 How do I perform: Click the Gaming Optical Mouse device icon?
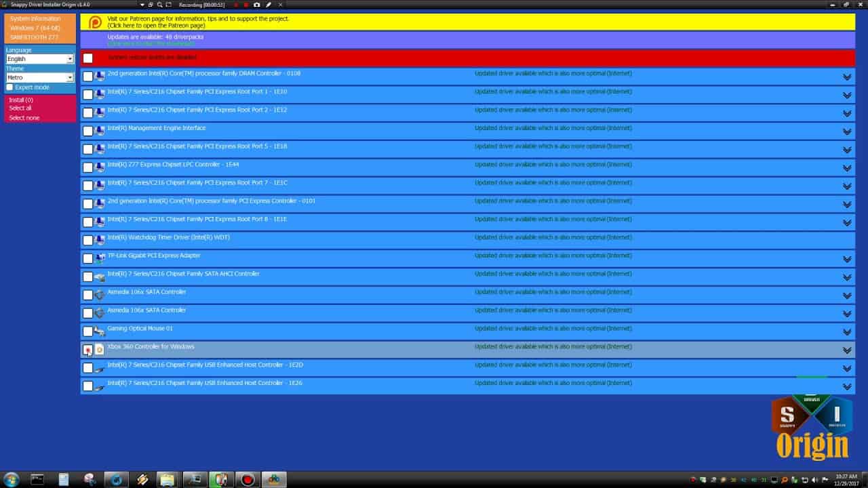[100, 331]
